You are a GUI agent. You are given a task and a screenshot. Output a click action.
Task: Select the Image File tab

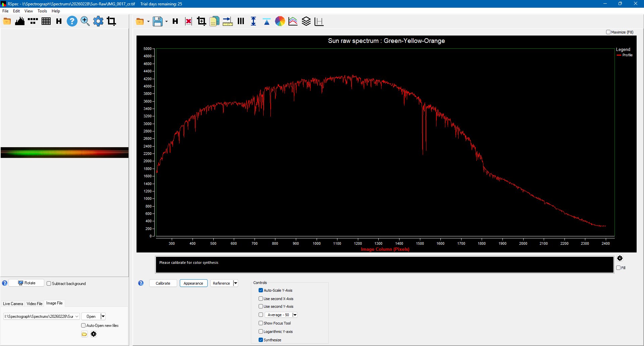pos(54,303)
